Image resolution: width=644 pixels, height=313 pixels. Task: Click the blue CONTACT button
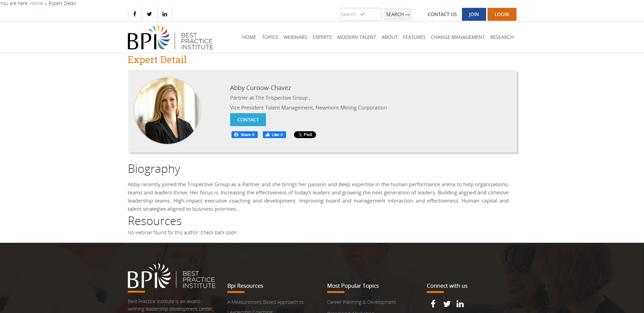(x=248, y=120)
